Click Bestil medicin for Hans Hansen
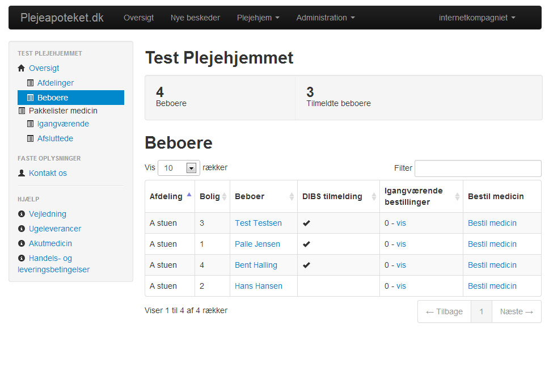 tap(492, 286)
